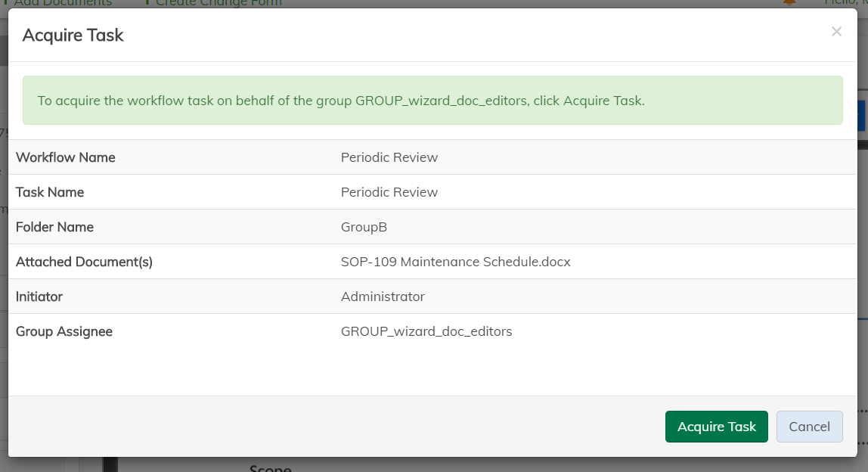
Task: Click the Workflow Name row label
Action: coord(66,157)
